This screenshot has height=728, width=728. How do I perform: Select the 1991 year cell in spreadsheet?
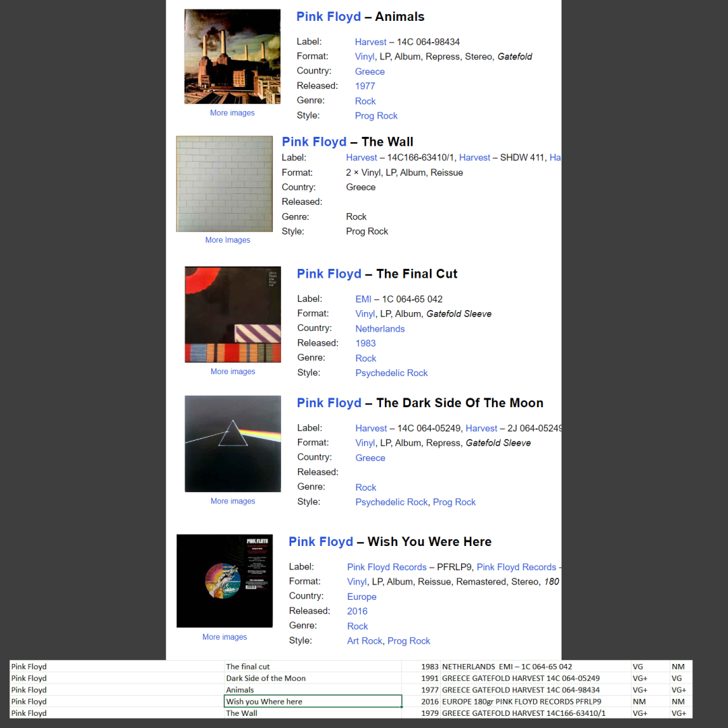click(421, 678)
